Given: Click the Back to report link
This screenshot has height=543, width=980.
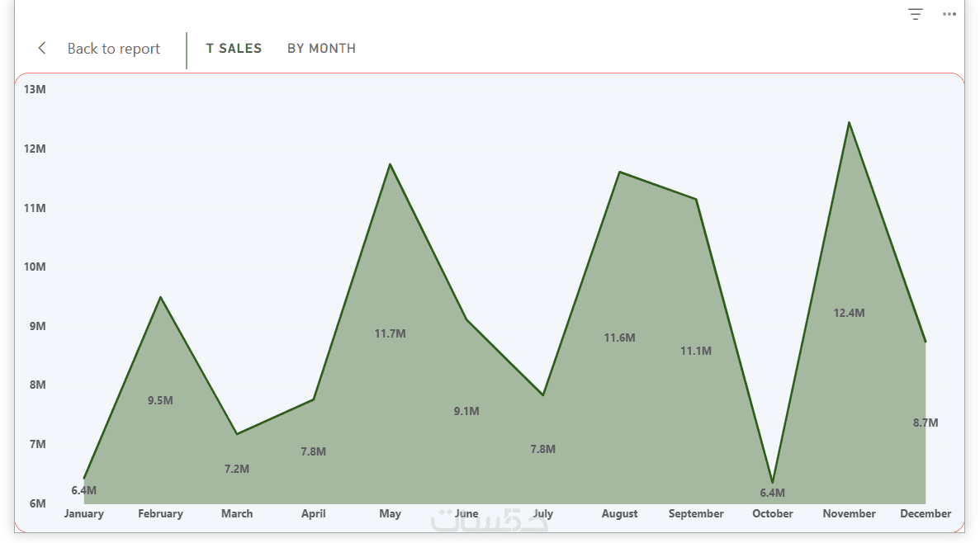Looking at the screenshot, I should click(x=114, y=49).
